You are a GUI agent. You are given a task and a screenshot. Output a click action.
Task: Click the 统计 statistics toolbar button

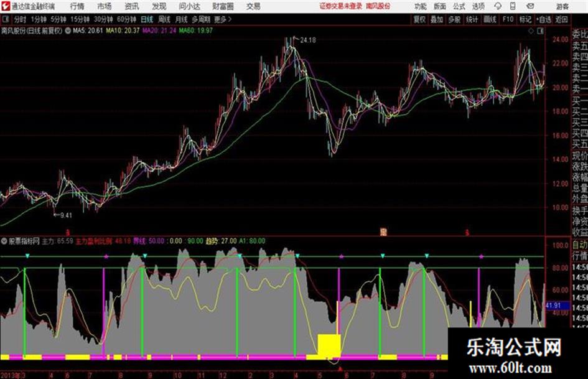tap(472, 19)
